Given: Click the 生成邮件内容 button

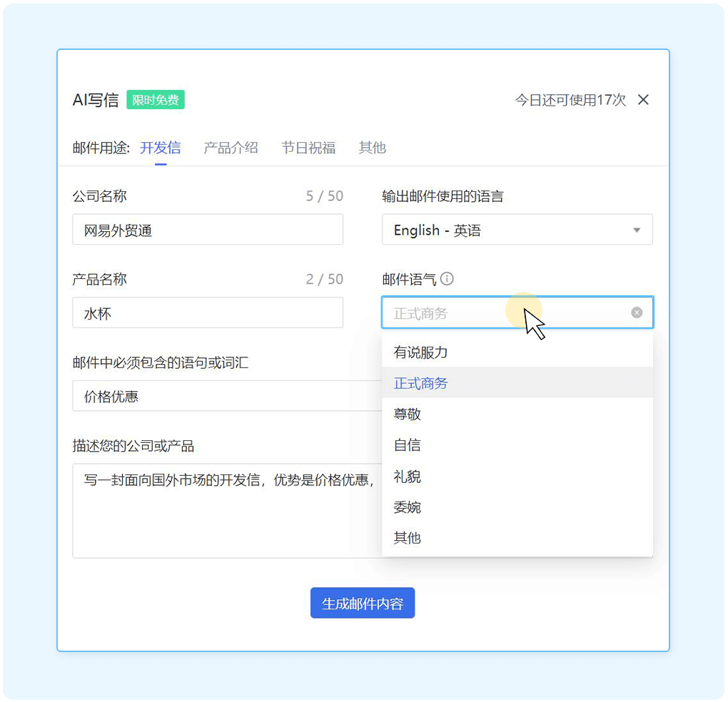Looking at the screenshot, I should (x=363, y=603).
